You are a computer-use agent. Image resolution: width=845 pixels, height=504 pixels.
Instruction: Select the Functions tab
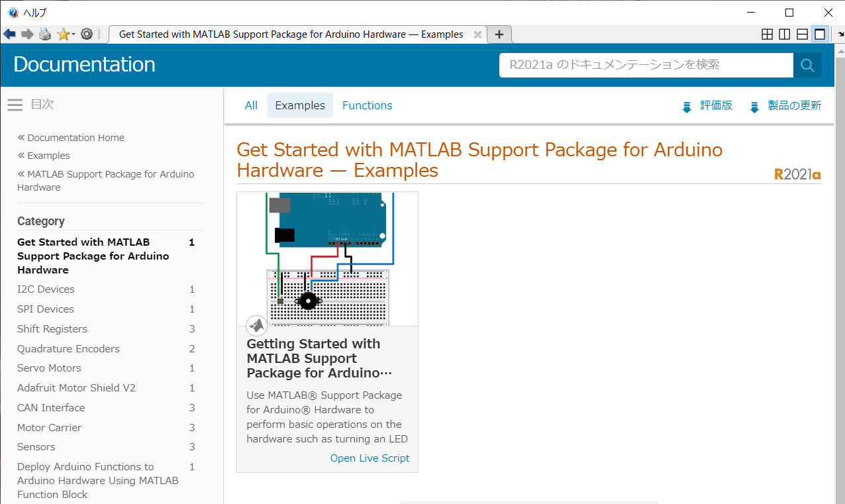coord(367,105)
